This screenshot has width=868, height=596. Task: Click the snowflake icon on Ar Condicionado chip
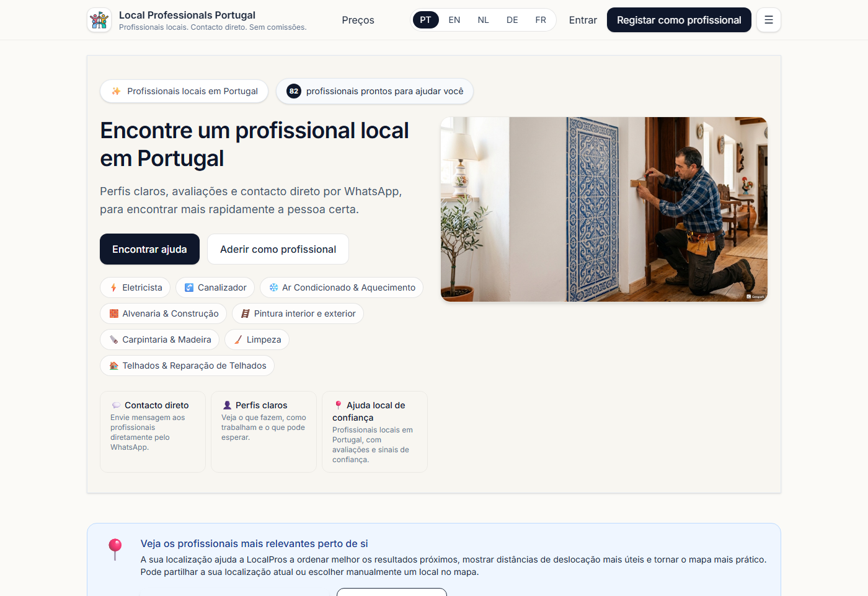pyautogui.click(x=273, y=287)
